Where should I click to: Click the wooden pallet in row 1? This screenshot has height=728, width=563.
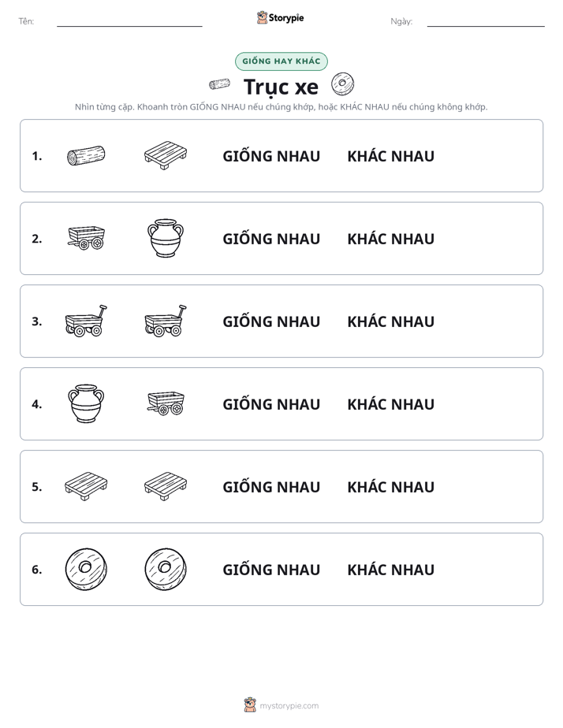(x=166, y=155)
